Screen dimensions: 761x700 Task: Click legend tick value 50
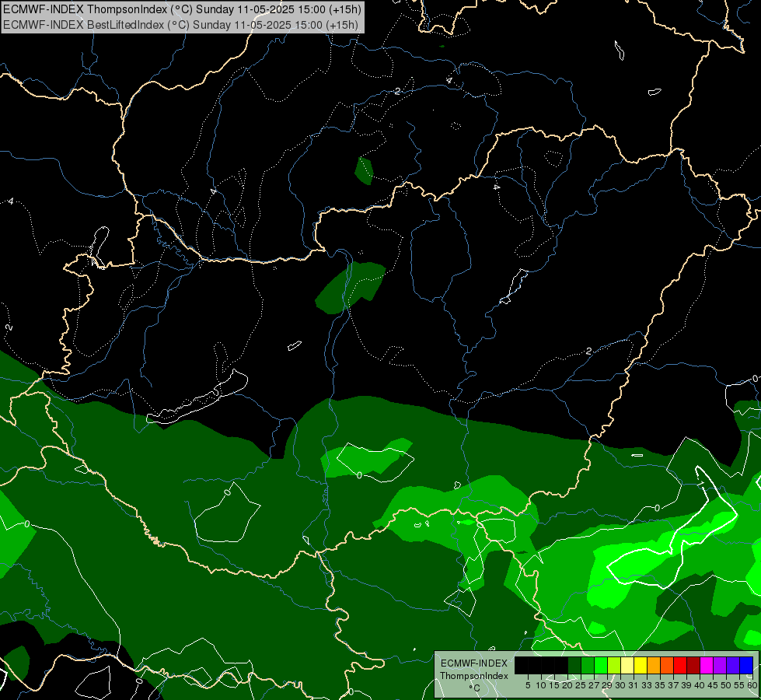coord(726,685)
